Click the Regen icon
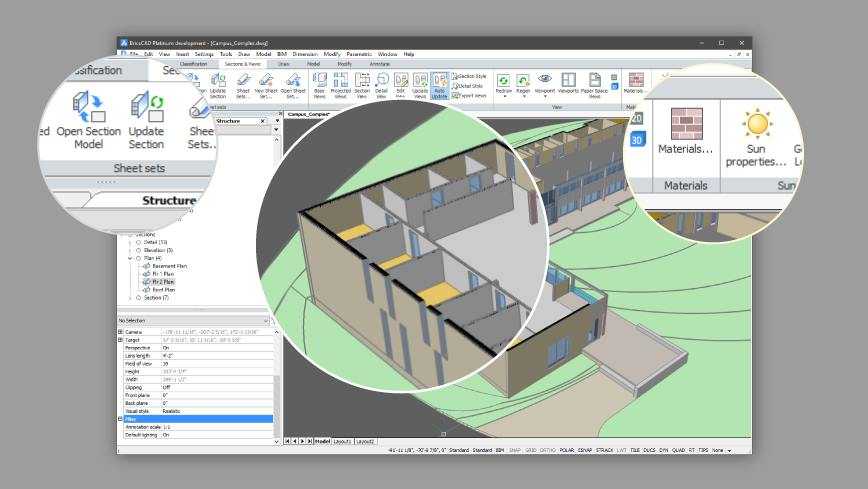 (523, 80)
